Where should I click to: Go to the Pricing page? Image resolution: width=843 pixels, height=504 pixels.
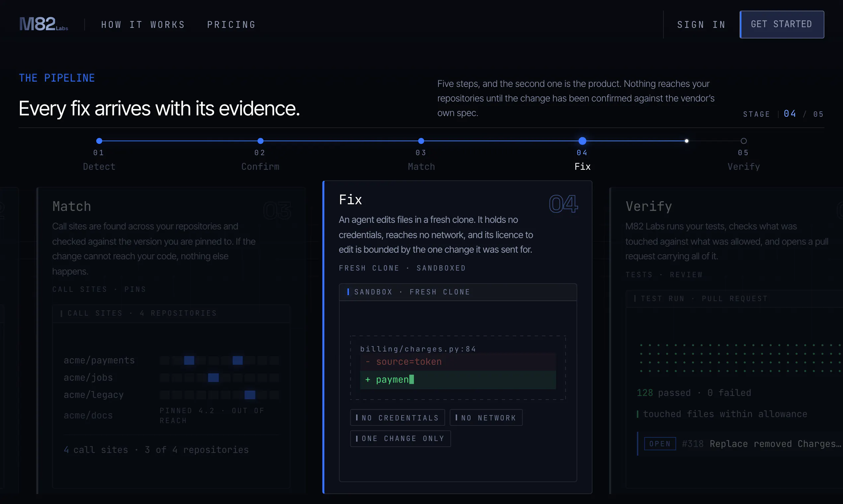click(x=231, y=25)
